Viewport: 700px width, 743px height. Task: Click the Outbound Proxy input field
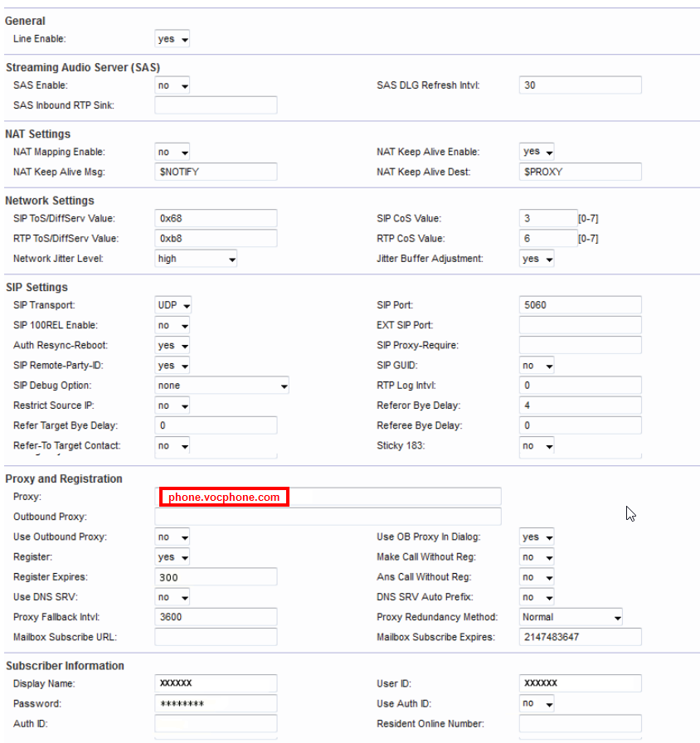(x=328, y=517)
